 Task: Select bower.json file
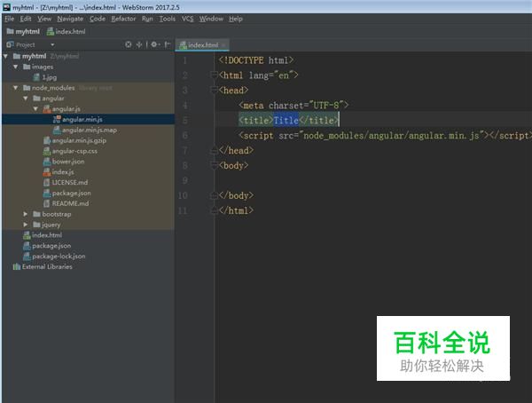pyautogui.click(x=64, y=162)
